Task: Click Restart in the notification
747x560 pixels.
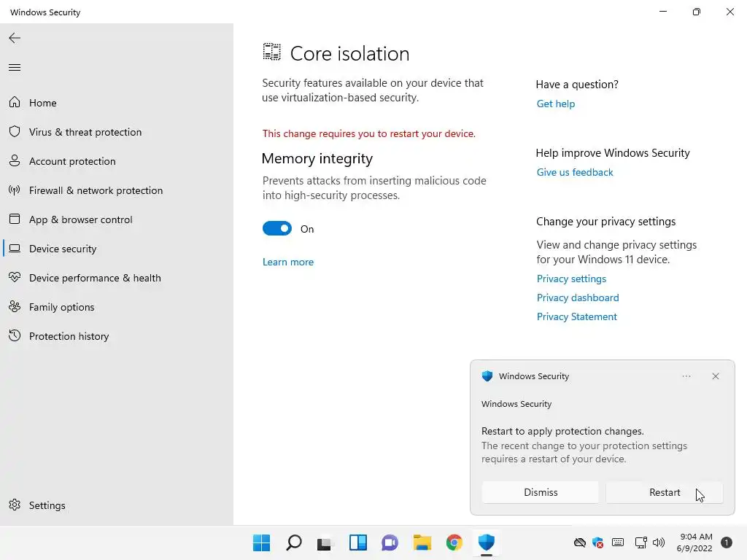Action: click(x=665, y=492)
